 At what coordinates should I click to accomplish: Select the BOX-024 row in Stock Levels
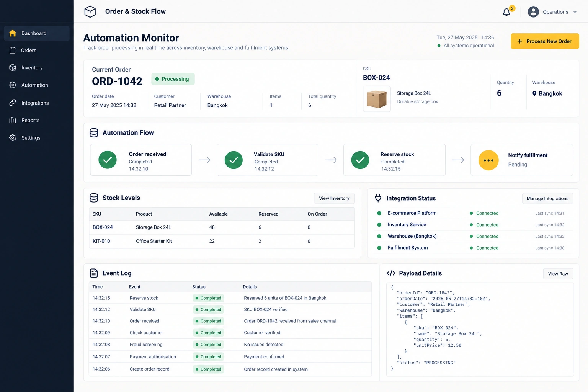222,227
